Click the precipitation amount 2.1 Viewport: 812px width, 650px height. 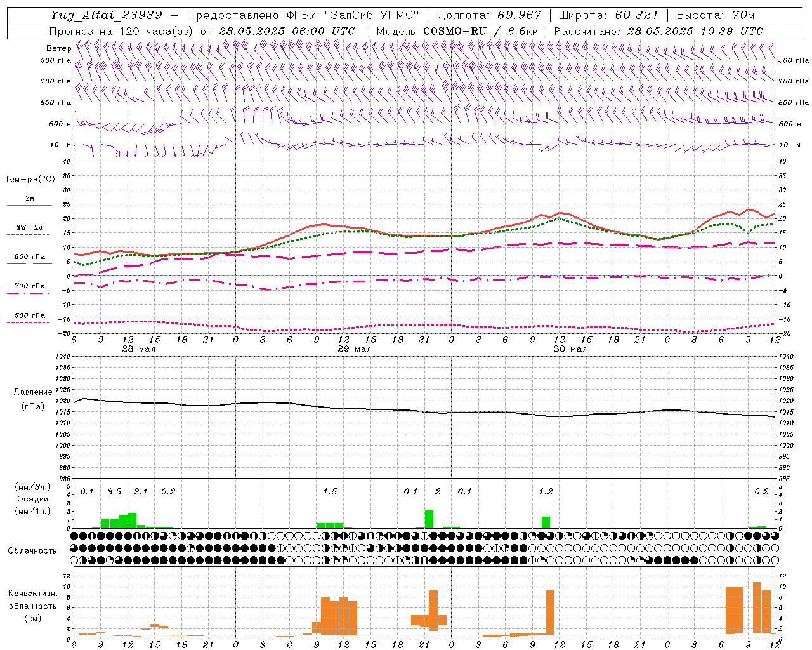point(141,492)
